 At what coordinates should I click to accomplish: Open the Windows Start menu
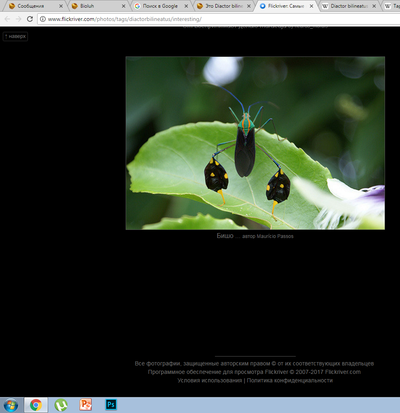coord(11,405)
